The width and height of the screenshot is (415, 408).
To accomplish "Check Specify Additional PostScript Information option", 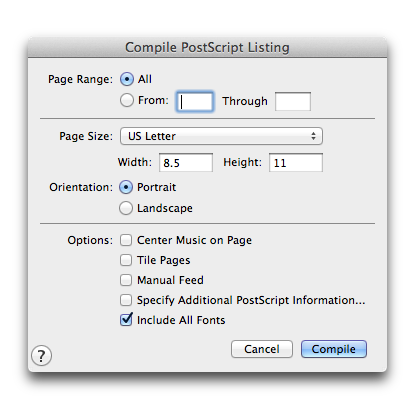I will pos(126,300).
